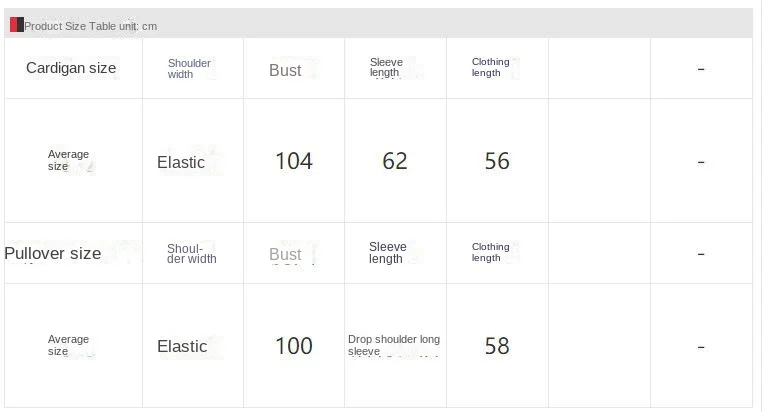The image size is (762, 412).
Task: Select the Cardigan size header cell
Action: pyautogui.click(x=71, y=68)
